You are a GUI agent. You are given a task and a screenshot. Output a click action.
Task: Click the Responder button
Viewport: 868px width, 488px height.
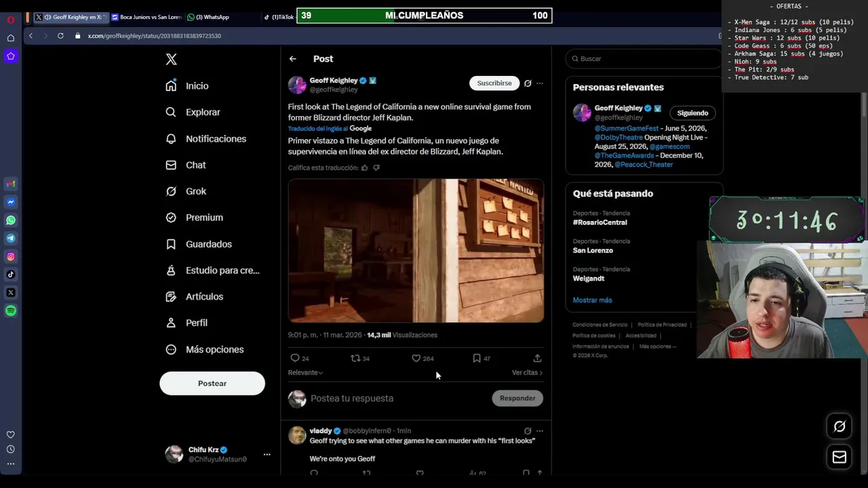(517, 399)
